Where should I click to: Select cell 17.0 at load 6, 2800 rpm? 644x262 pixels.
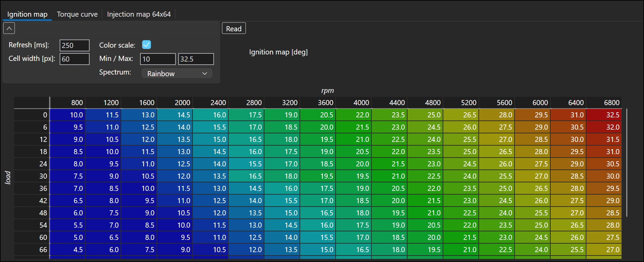point(246,127)
